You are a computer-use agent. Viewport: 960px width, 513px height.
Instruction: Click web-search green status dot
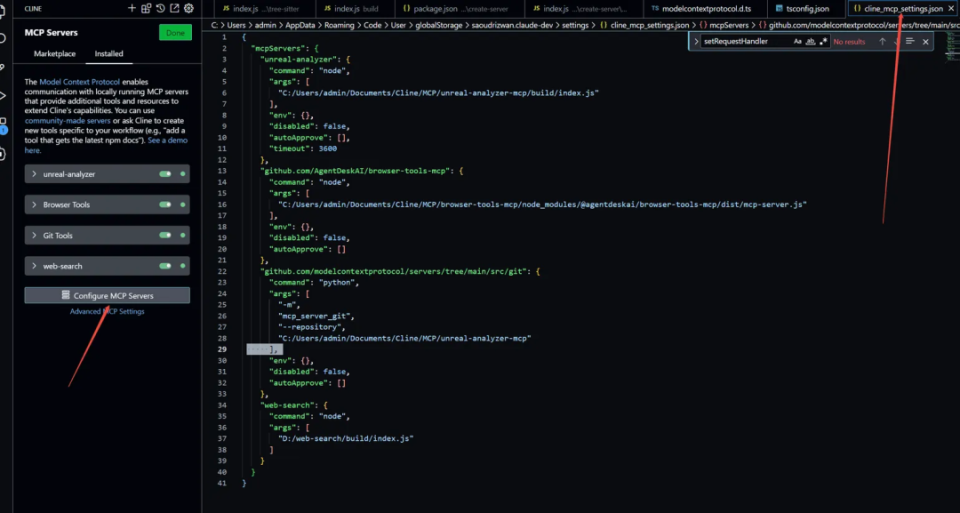pyautogui.click(x=182, y=266)
